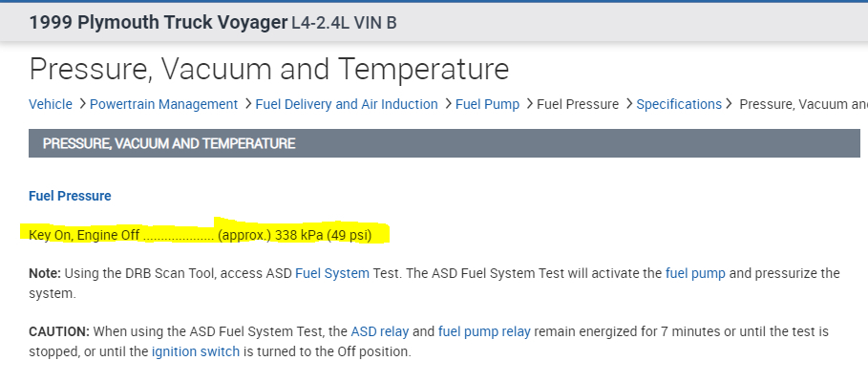
Task: Click chevron arrow before Powertrain Management
Action: (83, 104)
